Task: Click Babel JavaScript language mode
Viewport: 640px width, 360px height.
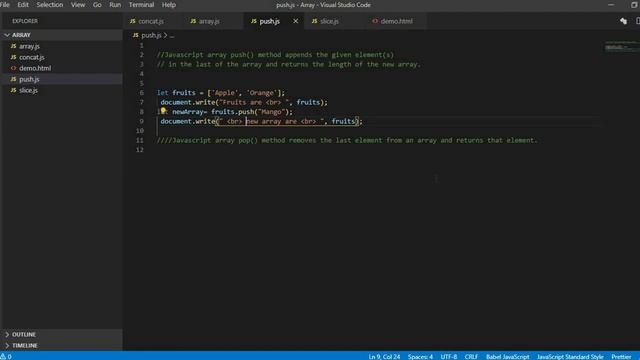Action: click(x=507, y=356)
